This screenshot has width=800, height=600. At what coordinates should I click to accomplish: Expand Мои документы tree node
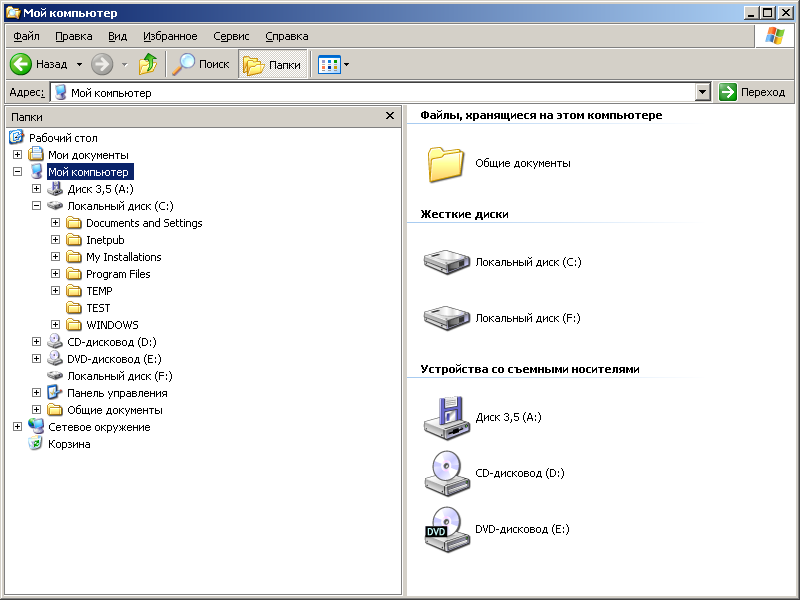17,154
